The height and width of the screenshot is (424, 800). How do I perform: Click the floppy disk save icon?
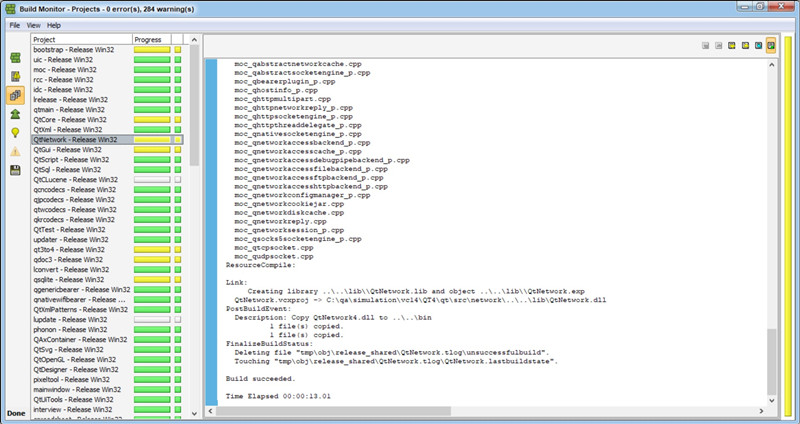coord(16,170)
